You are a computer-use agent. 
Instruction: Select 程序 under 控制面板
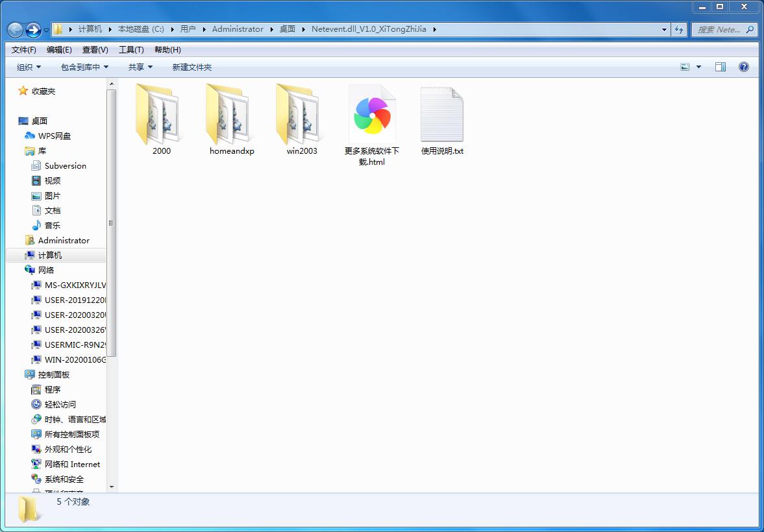tap(53, 390)
